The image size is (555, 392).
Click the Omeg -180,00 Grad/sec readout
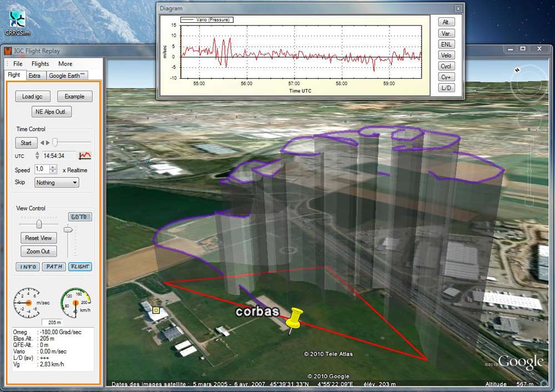coord(47,332)
